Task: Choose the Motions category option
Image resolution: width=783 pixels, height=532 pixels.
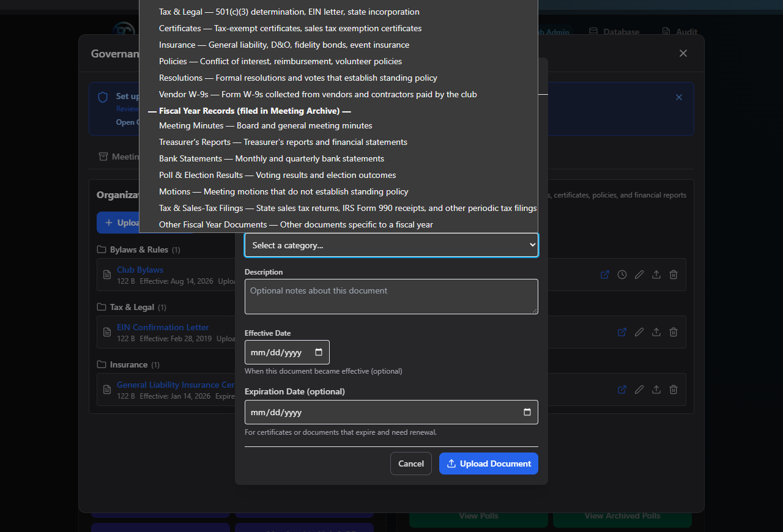Action: tap(339, 192)
